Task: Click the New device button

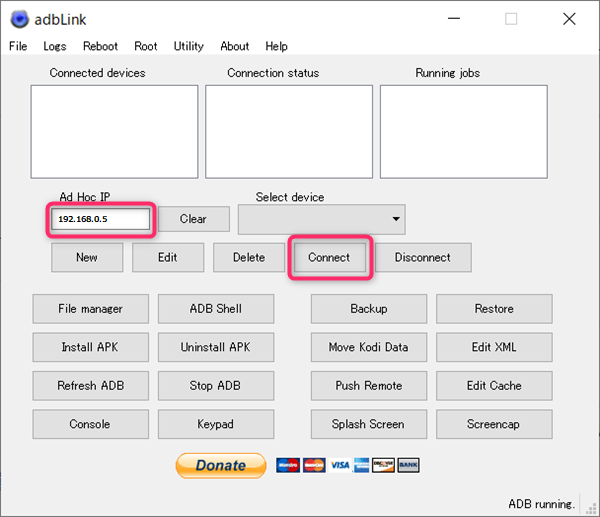Action: pos(87,258)
